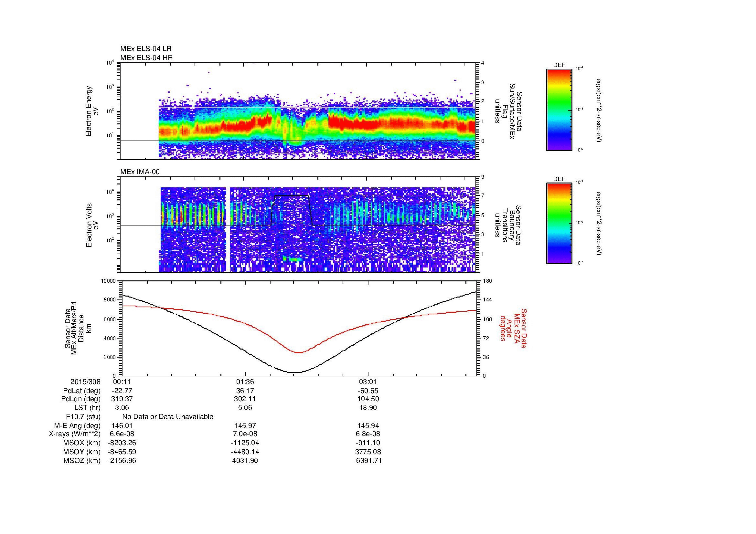
Task: Click the 00:11 time tick label
Action: pyautogui.click(x=122, y=382)
